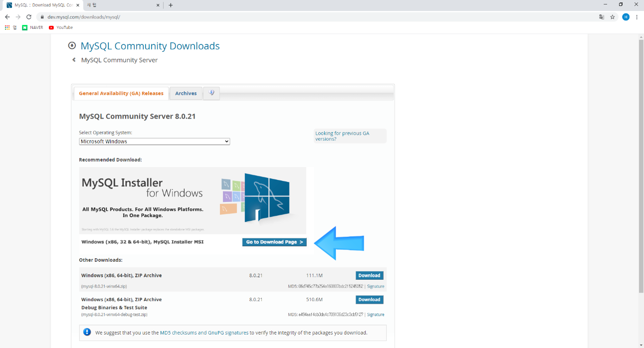Click the MySQL Installer for Windows banner

click(193, 200)
